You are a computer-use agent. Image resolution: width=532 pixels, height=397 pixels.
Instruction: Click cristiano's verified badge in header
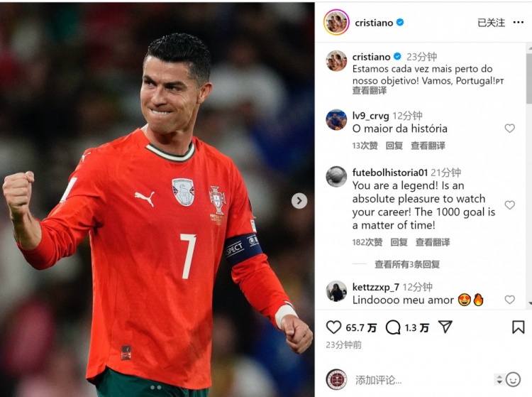coord(400,23)
